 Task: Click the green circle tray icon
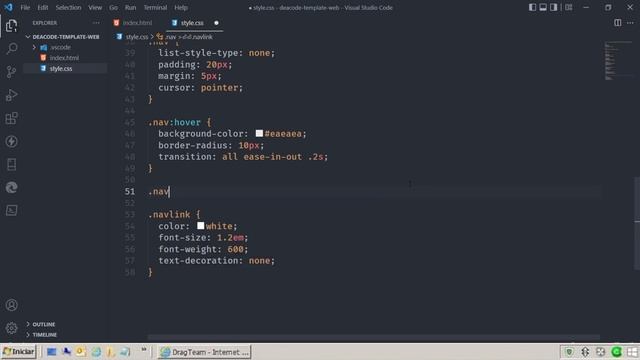pyautogui.click(x=616, y=352)
